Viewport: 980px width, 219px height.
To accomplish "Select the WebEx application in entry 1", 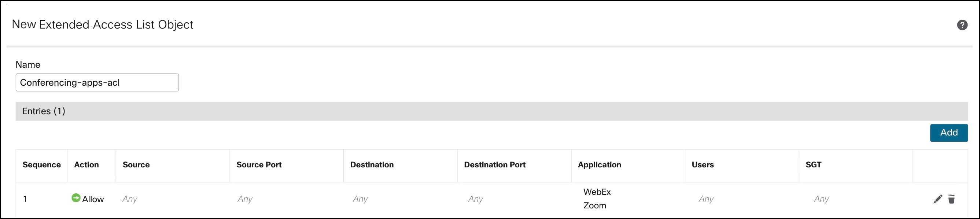I will coord(597,192).
